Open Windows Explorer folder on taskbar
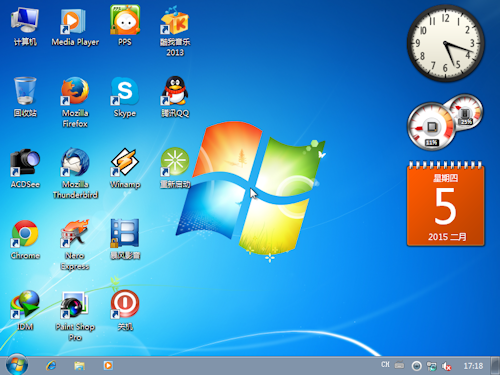 click(79, 366)
